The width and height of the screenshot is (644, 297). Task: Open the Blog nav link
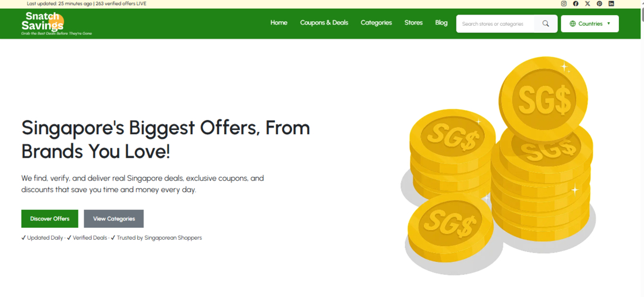[441, 23]
